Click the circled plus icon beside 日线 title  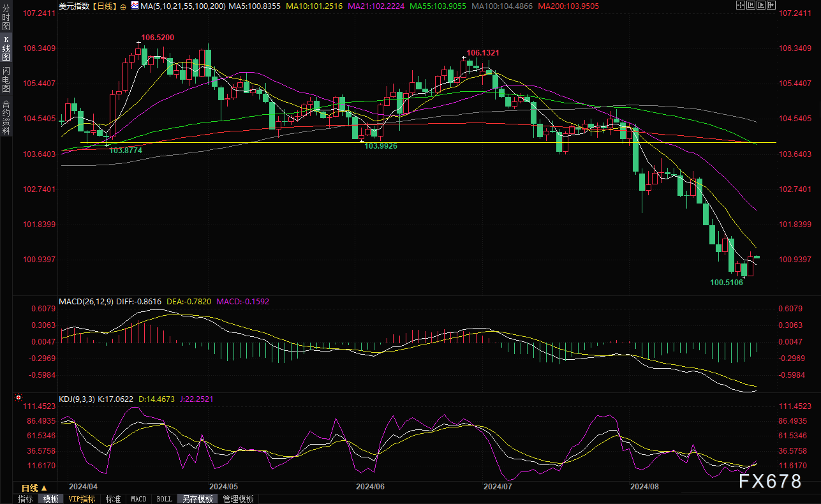123,6
